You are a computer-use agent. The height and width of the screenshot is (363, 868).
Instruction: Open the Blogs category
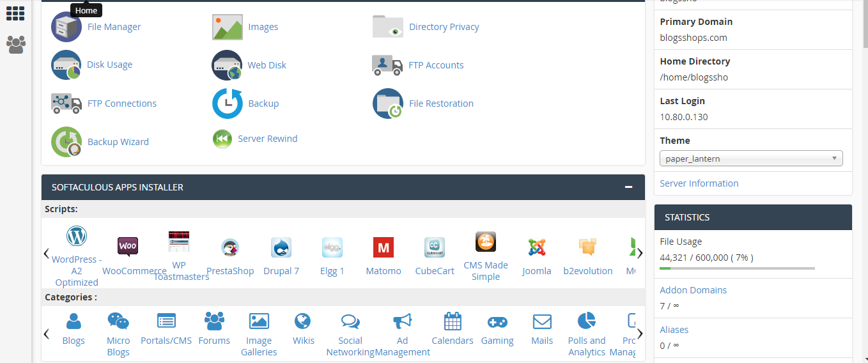(74, 329)
